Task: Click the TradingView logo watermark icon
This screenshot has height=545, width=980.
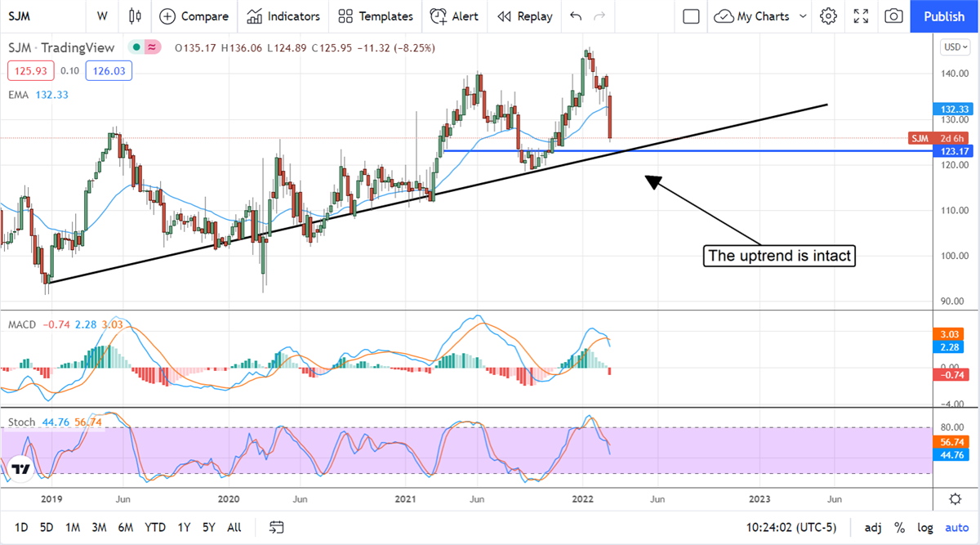Action: pos(21,470)
